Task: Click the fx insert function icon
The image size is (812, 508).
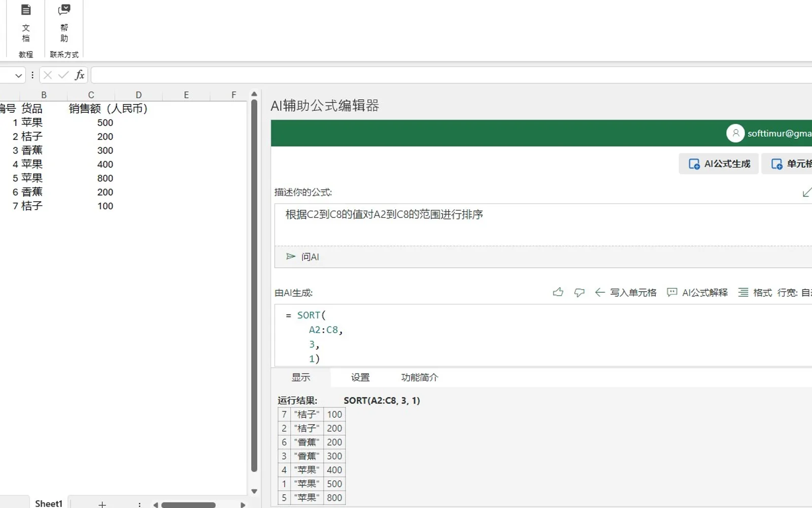Action: pos(80,75)
